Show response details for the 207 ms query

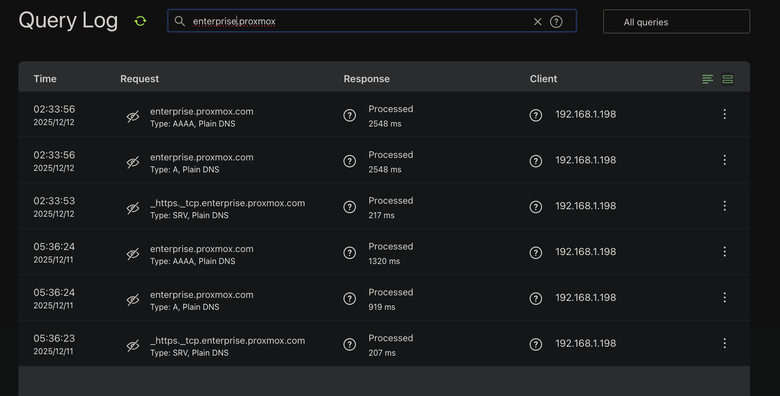[x=350, y=344]
